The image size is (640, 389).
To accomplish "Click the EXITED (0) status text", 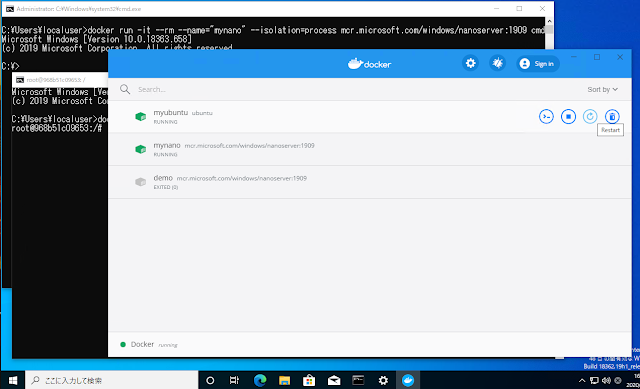I will coord(166,187).
